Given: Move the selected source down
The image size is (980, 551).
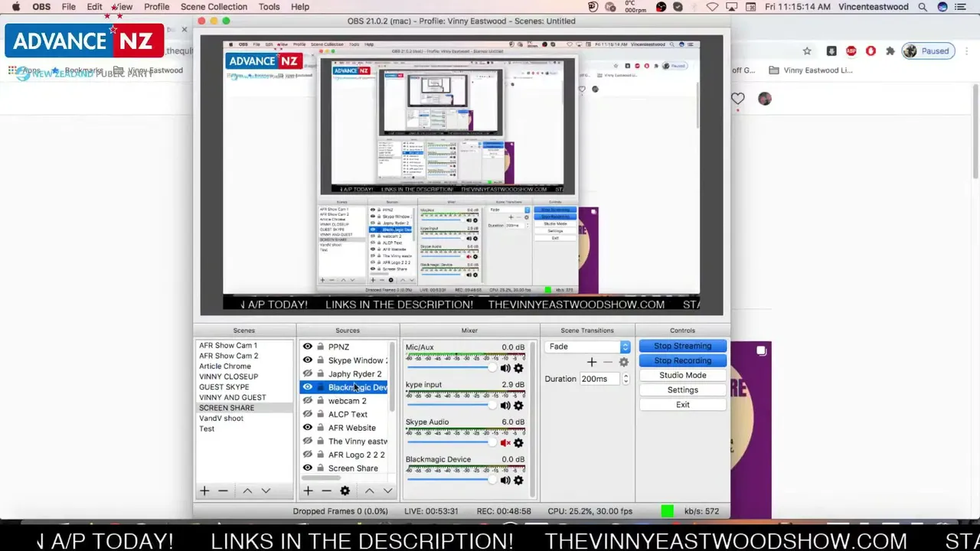Looking at the screenshot, I should point(387,491).
